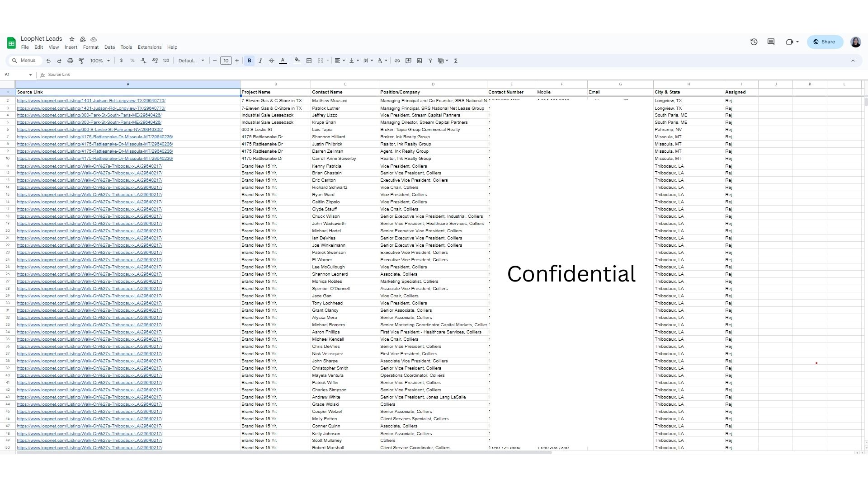Open the font family Default dropdown

(x=191, y=61)
